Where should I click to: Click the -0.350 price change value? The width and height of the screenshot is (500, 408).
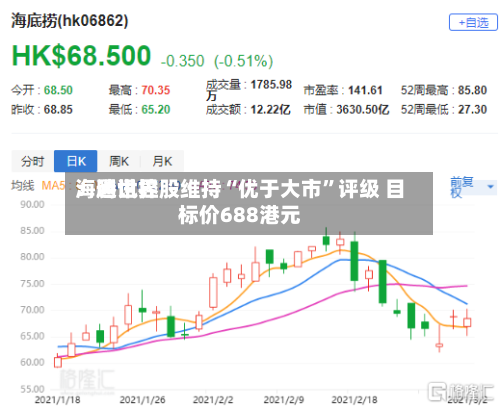[x=182, y=61]
